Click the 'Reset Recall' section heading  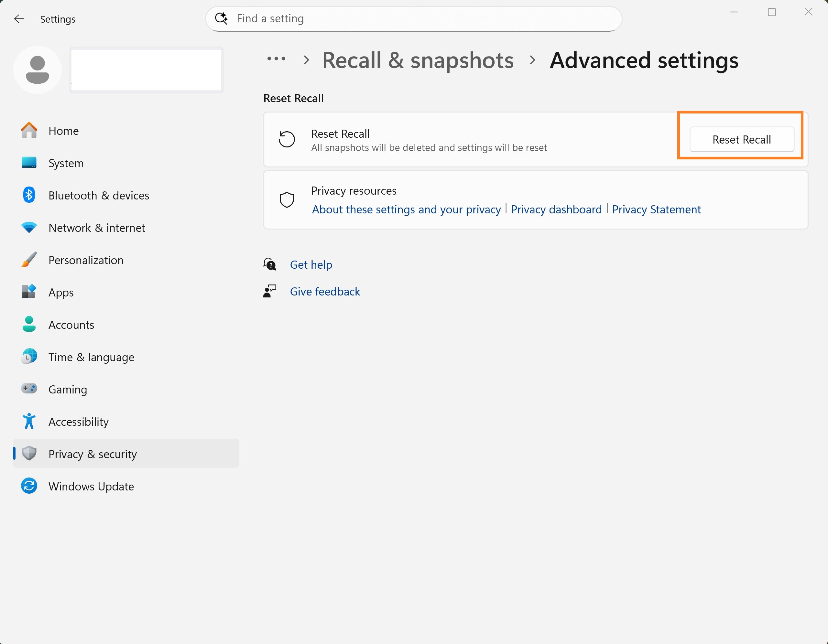point(293,98)
